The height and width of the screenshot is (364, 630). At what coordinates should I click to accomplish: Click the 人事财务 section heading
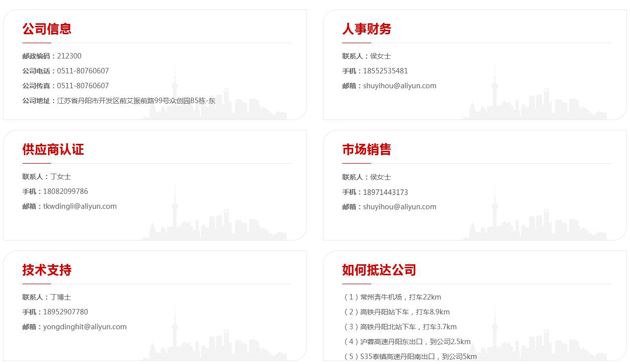coord(367,29)
